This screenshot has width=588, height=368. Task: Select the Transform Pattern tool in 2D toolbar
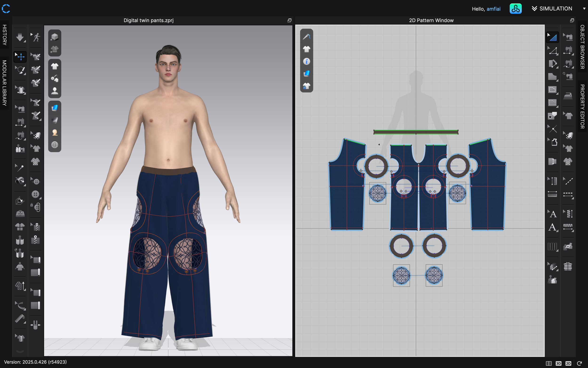[x=552, y=37]
